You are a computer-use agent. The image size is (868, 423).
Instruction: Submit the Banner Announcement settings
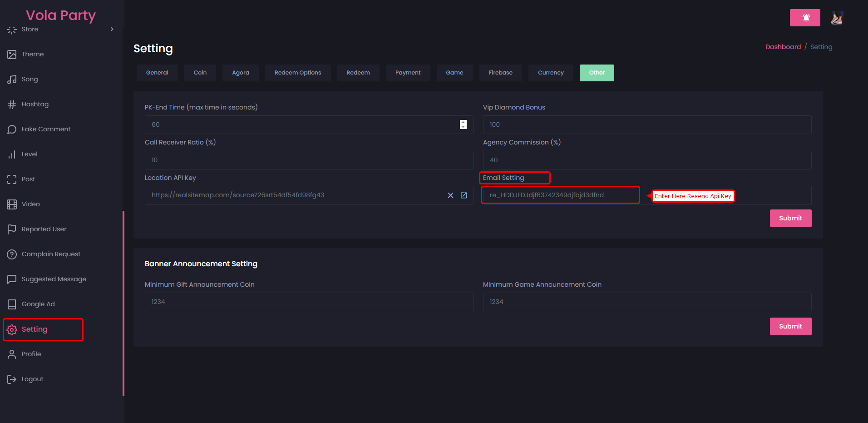coord(790,326)
